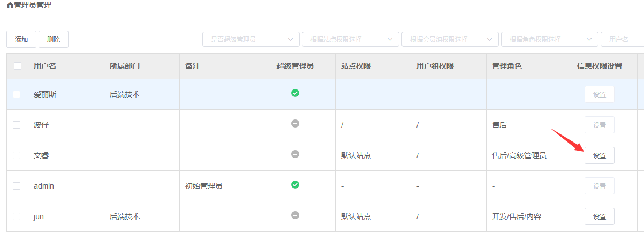Viewport: 644px width, 232px height.
Task: Click gray minus icon in 波仔 row
Action: click(295, 124)
